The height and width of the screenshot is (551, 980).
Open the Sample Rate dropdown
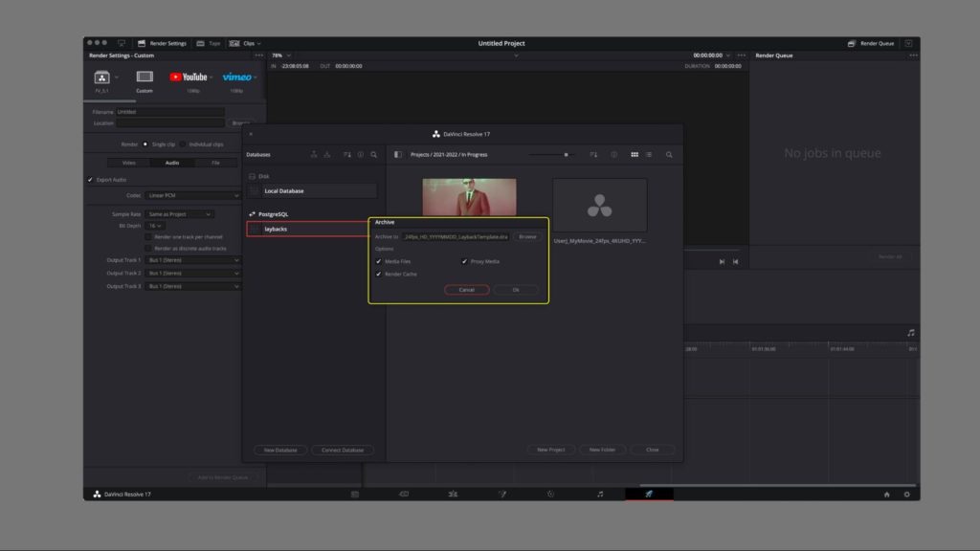click(x=179, y=214)
